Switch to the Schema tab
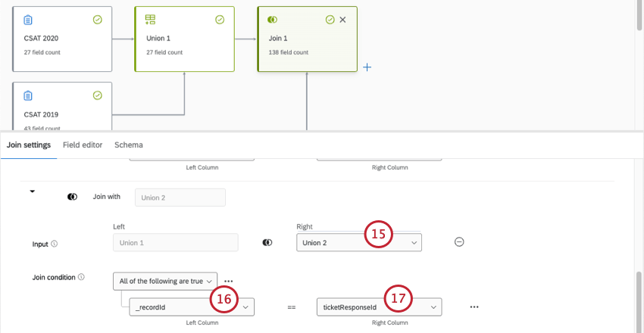 pos(128,145)
